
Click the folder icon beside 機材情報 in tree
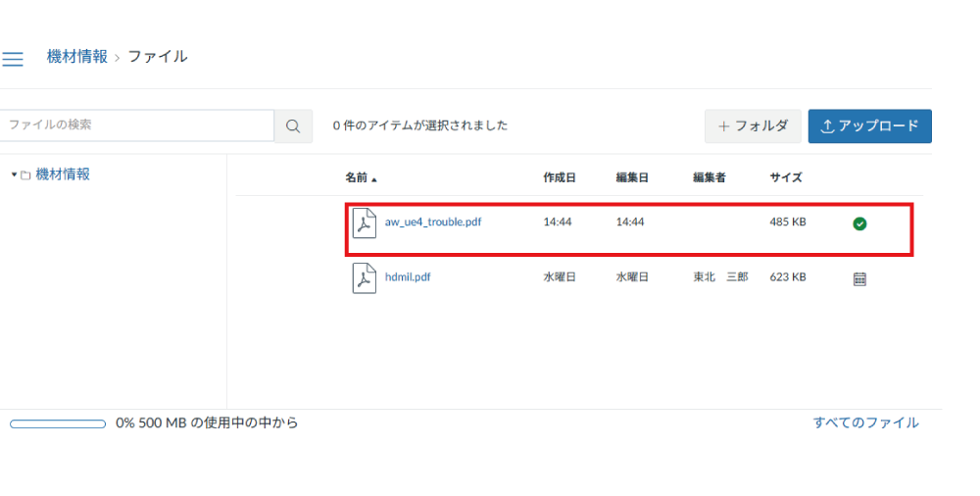[25, 175]
